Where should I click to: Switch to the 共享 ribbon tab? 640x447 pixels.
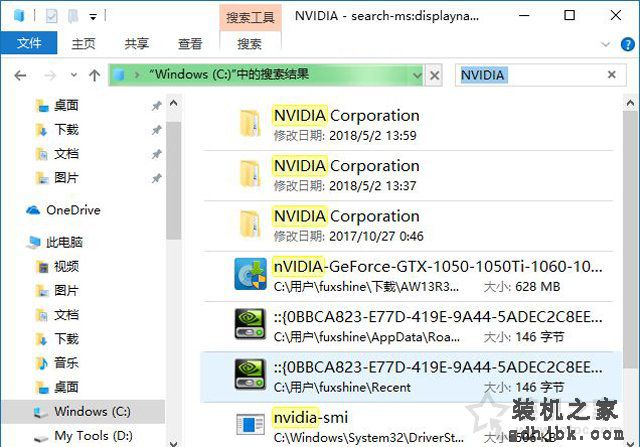click(136, 43)
